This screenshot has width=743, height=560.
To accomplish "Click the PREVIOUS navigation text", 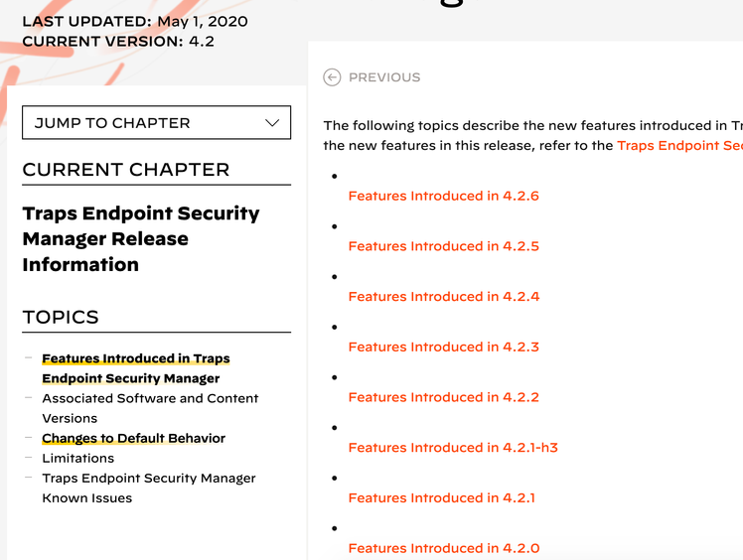I will [x=384, y=77].
